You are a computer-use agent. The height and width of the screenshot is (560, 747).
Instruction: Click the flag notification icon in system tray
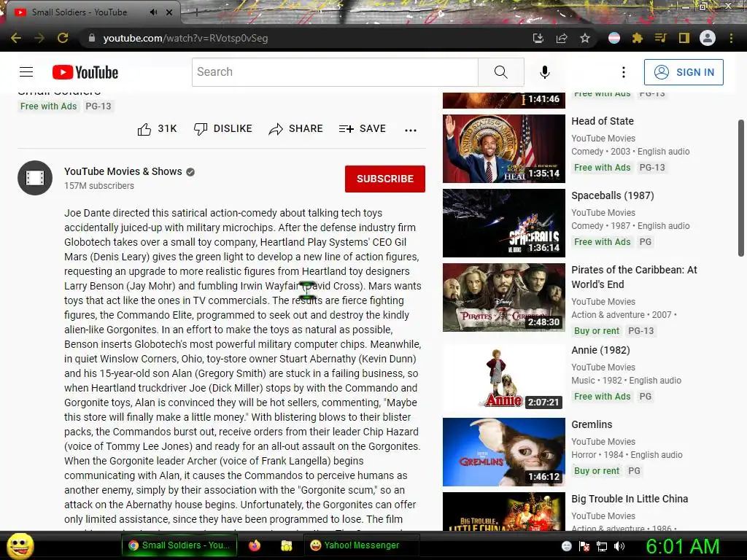(584, 546)
